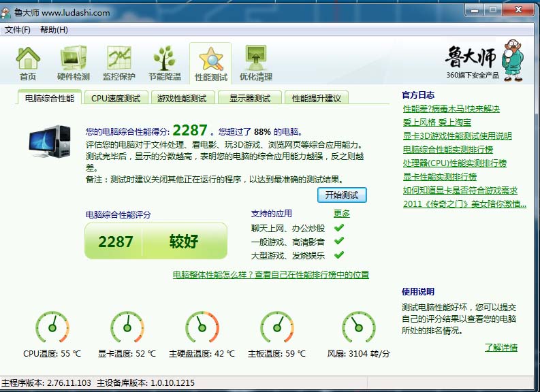Click the 主程序版本 status bar text
Viewport: 540px width, 392px height.
coord(46,382)
